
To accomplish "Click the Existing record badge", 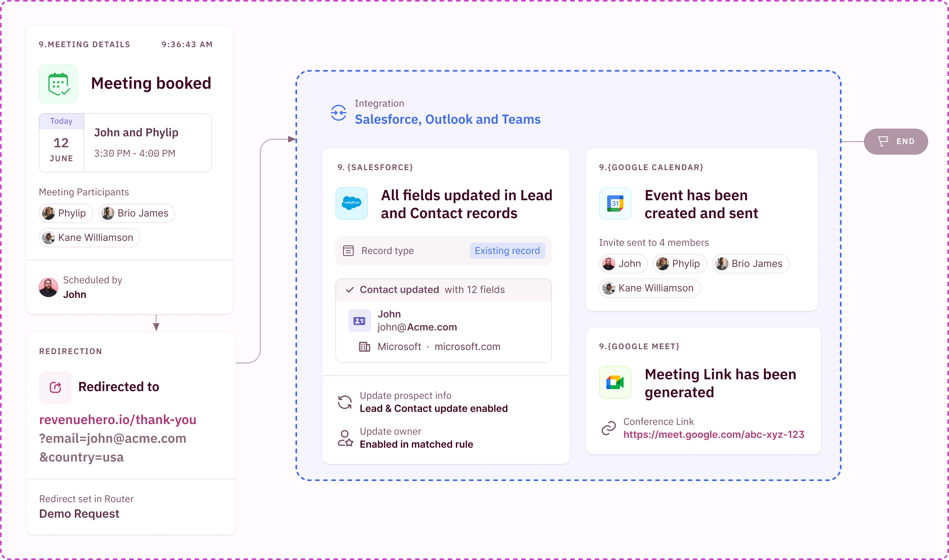I will coord(507,251).
